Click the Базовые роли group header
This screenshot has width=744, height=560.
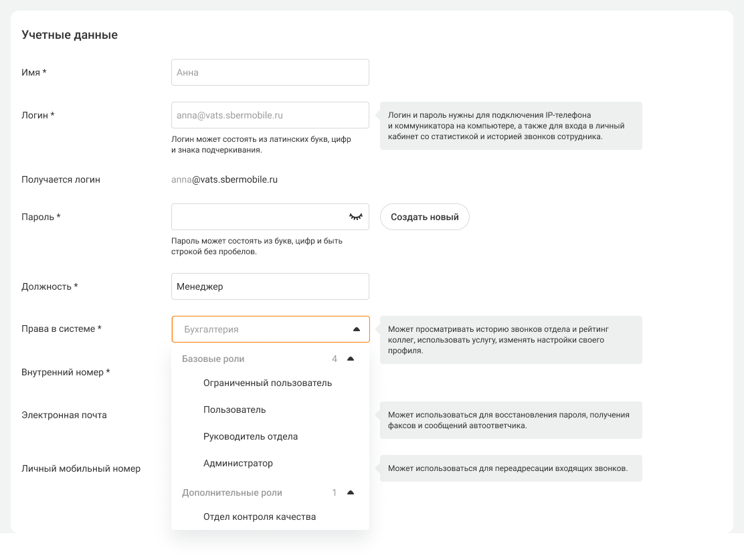click(213, 359)
